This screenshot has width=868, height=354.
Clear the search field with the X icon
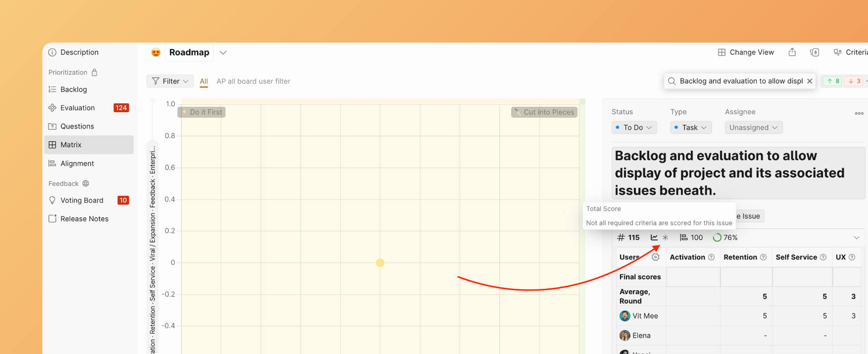pos(810,81)
